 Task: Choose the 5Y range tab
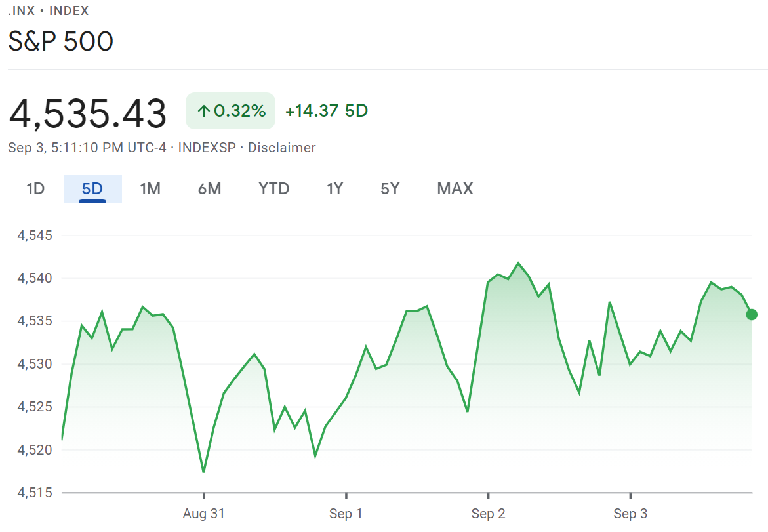click(x=390, y=189)
